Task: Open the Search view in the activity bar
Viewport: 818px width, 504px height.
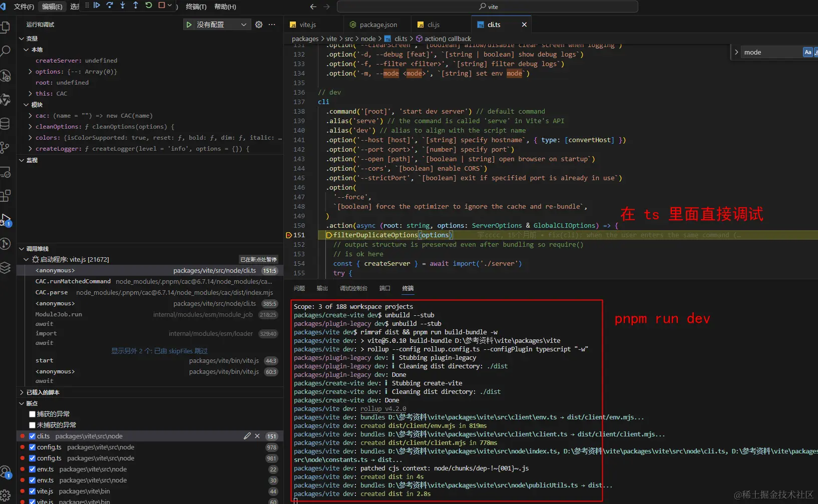Action: [6, 51]
